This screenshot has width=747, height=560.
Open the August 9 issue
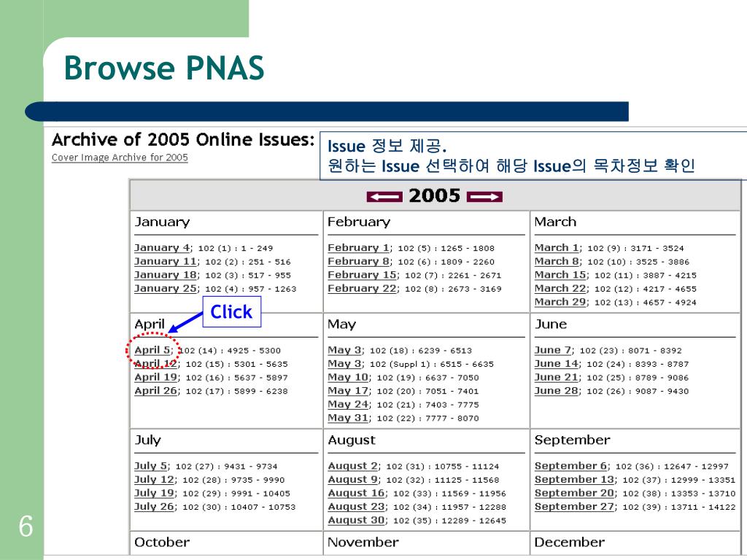tap(353, 480)
